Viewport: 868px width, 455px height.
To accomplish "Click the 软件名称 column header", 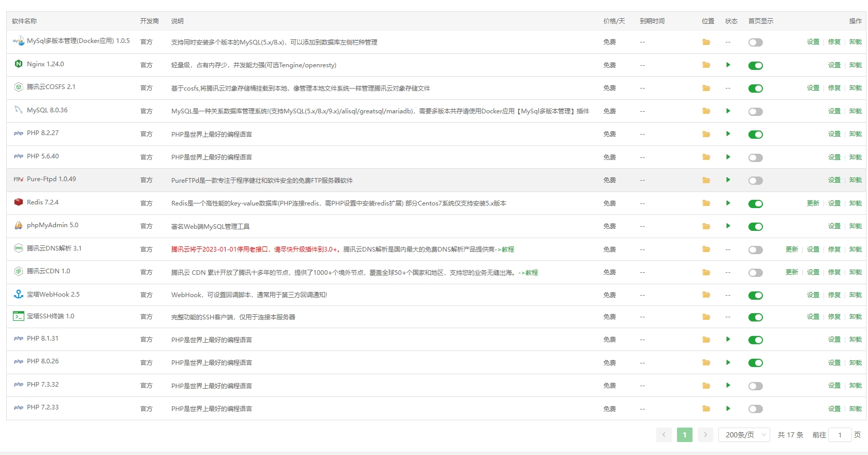I will click(24, 21).
